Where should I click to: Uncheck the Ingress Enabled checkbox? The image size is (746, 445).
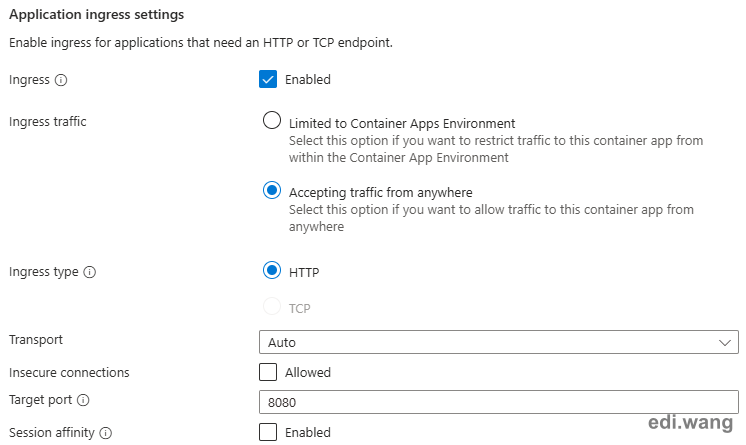268,79
